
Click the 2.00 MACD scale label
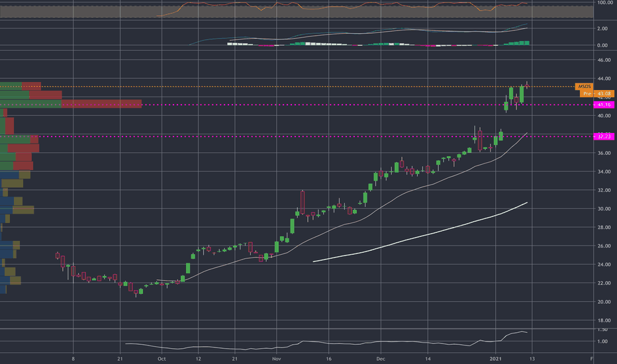pyautogui.click(x=602, y=28)
